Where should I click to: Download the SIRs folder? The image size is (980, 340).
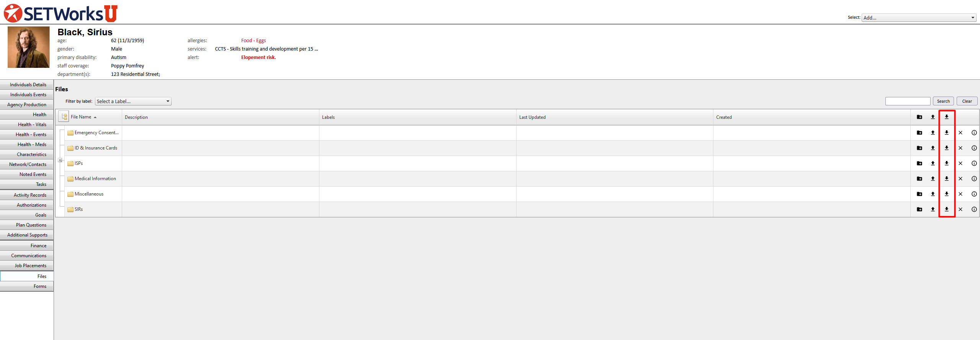tap(946, 209)
